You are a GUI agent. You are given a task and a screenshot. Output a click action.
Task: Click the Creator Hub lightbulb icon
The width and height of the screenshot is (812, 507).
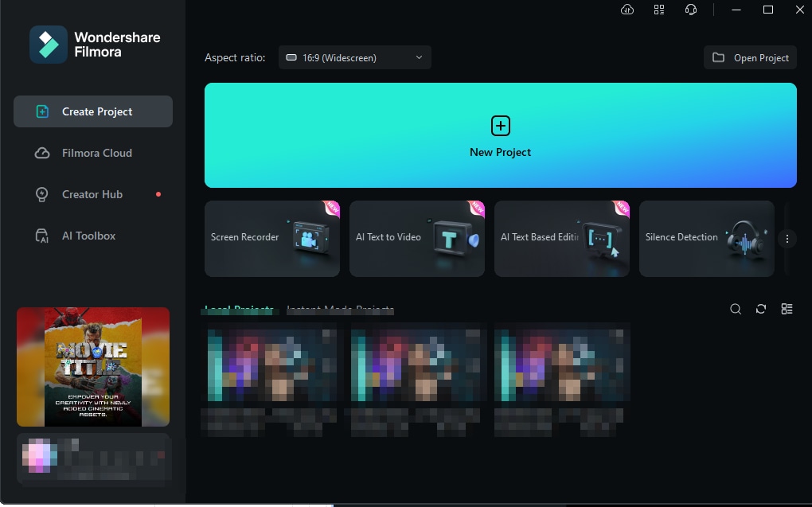click(42, 194)
